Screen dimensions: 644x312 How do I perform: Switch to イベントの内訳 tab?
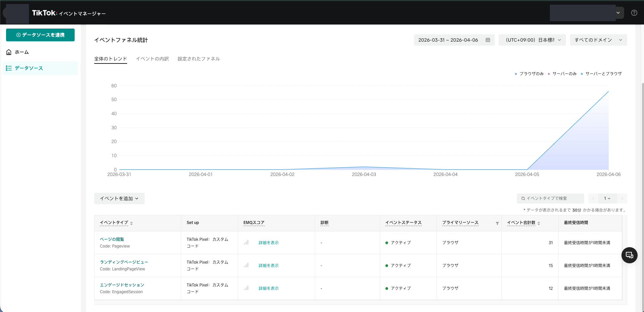click(x=152, y=59)
